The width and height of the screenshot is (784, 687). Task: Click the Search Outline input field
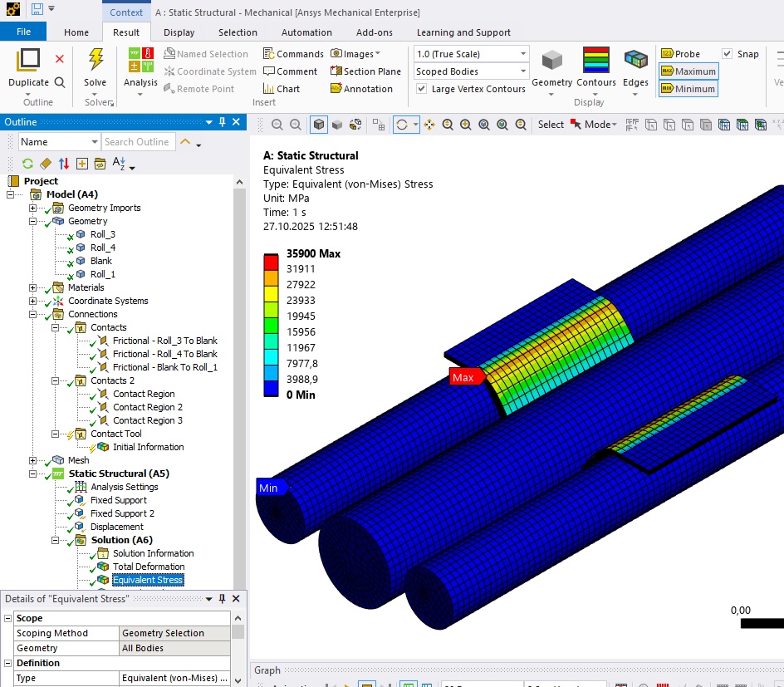[x=138, y=142]
